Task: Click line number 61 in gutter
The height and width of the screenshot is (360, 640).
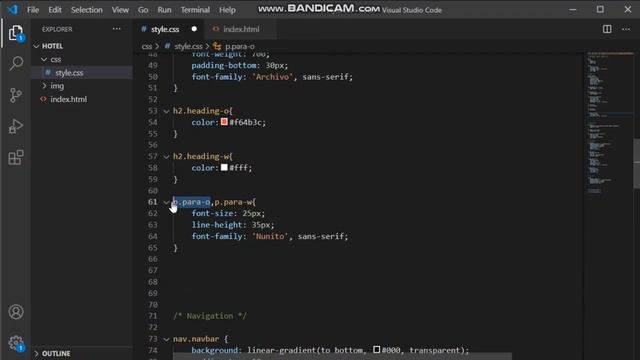Action: click(x=152, y=202)
